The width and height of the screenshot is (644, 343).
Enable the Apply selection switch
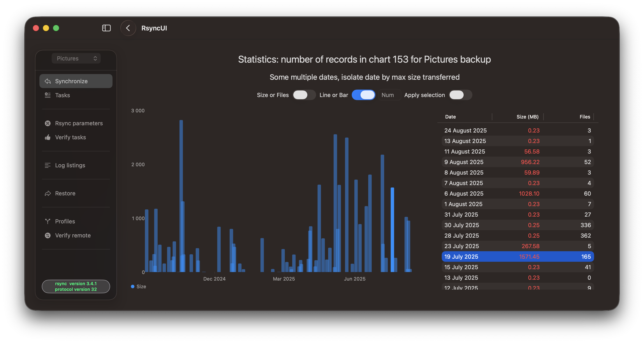[460, 95]
